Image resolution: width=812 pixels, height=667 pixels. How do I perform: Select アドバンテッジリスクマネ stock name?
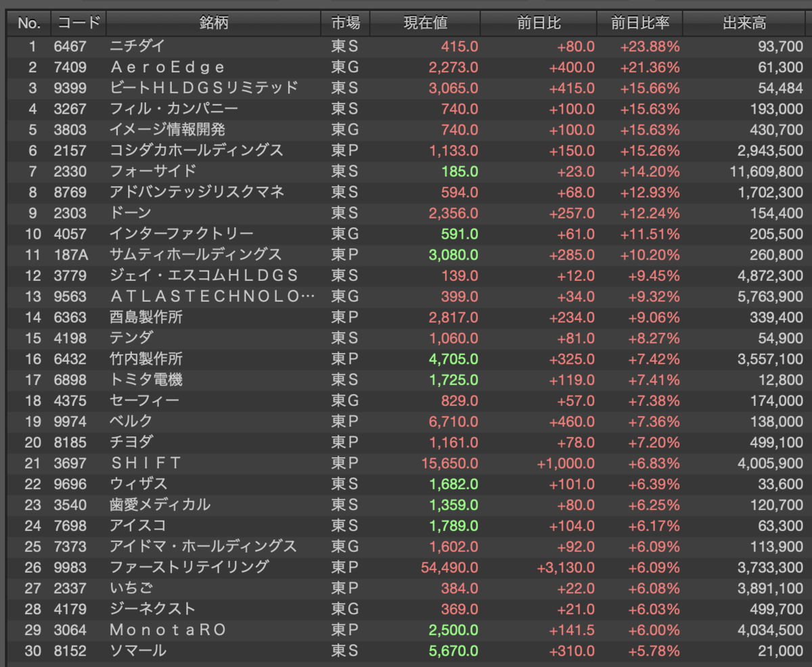(196, 192)
